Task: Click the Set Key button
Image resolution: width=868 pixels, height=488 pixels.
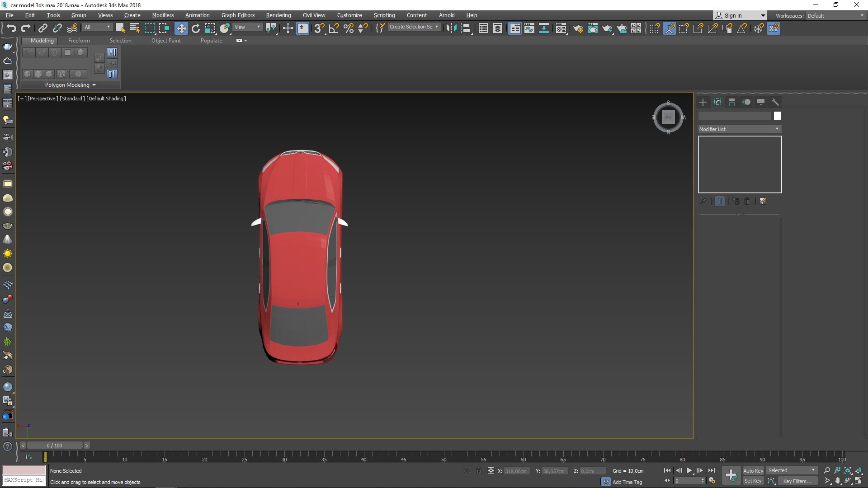Action: (x=753, y=481)
